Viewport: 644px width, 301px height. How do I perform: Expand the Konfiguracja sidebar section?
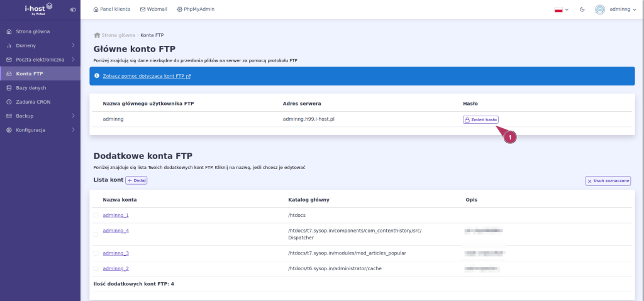coord(40,130)
